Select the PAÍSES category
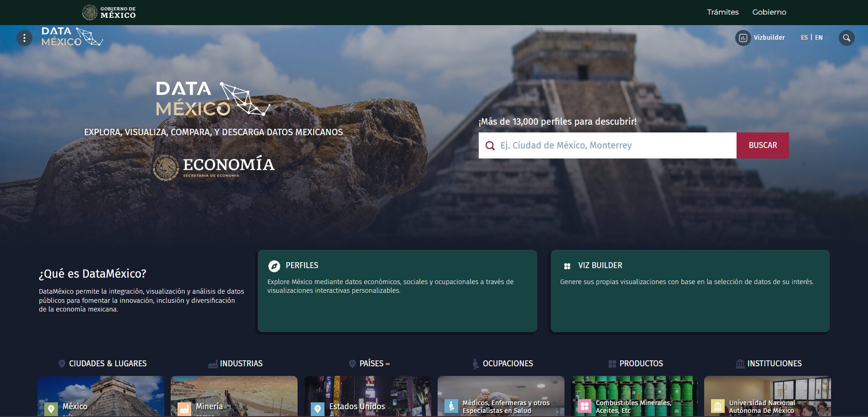This screenshot has height=417, width=868. (x=371, y=364)
